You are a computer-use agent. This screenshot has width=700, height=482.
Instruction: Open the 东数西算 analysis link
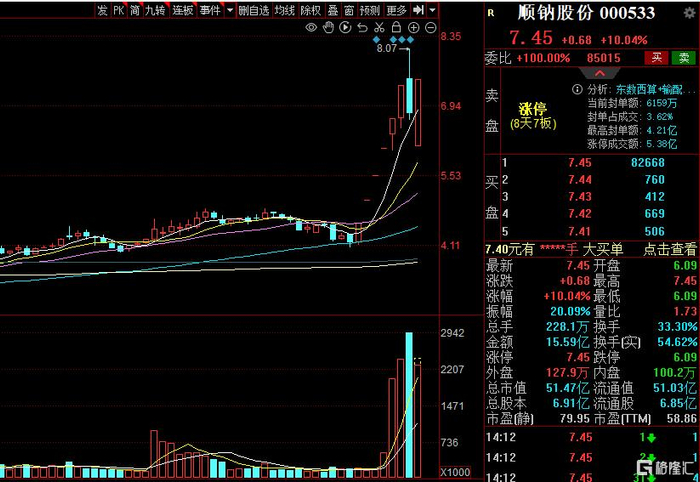(655, 89)
